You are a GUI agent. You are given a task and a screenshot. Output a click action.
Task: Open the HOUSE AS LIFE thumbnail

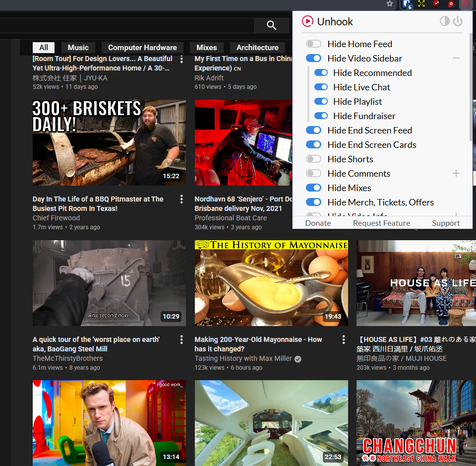pyautogui.click(x=416, y=283)
